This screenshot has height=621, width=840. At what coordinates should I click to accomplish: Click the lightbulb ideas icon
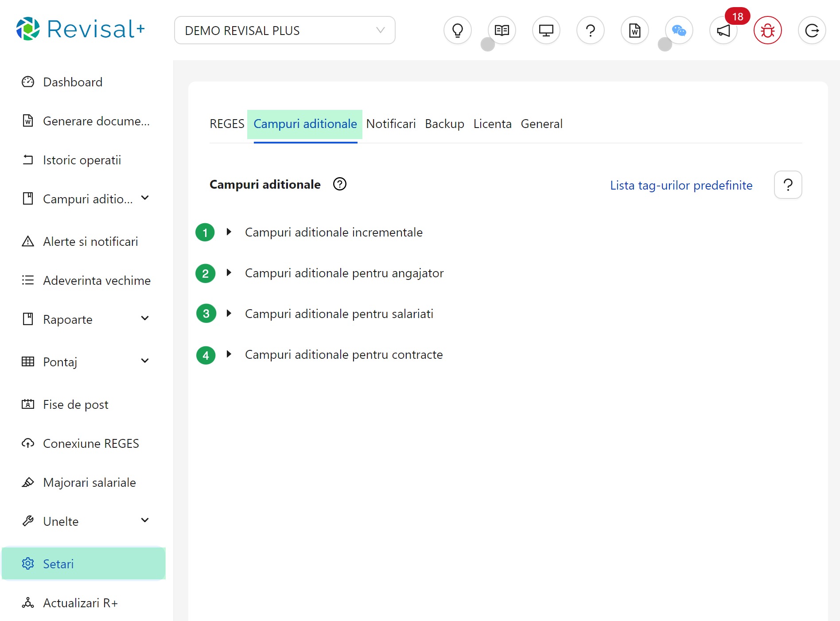click(x=457, y=31)
